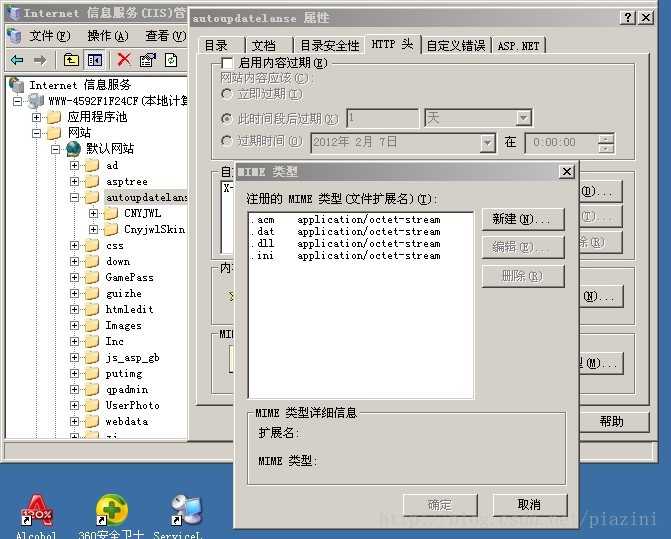The width and height of the screenshot is (671, 539).
Task: Open Properties via toolbar icon
Action: 148,60
